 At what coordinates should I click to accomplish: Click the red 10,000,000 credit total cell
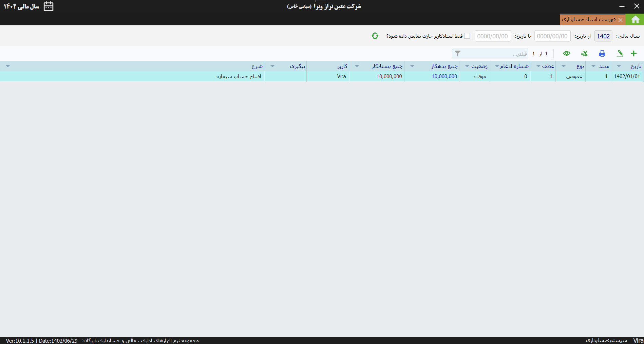pyautogui.click(x=377, y=76)
